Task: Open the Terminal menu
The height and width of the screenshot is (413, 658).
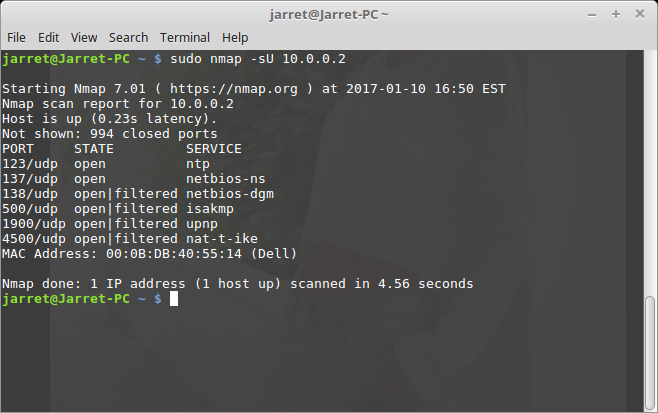Action: point(183,37)
